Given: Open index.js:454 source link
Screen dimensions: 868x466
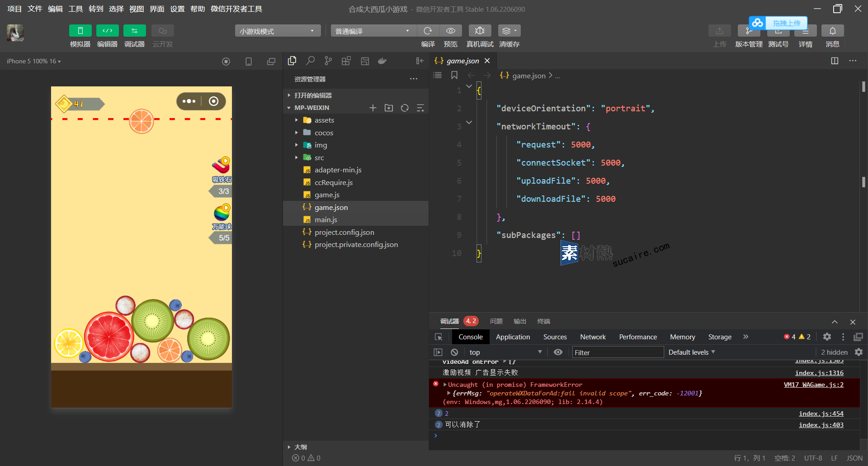Looking at the screenshot, I should 821,414.
